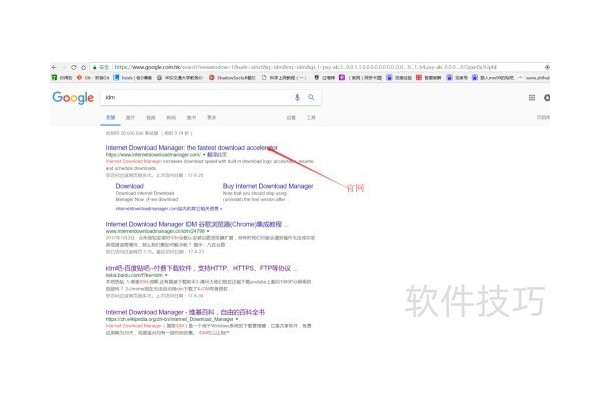Expand dropdown arrow next to zh.wikipedia.org URL

point(237,319)
